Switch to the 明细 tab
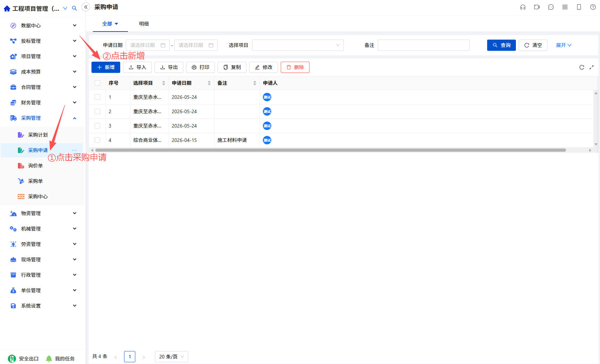Screen dimensions: 600x364 [144, 24]
